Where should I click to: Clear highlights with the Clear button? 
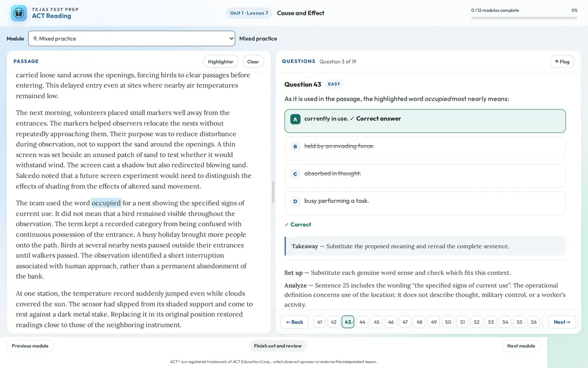(253, 62)
